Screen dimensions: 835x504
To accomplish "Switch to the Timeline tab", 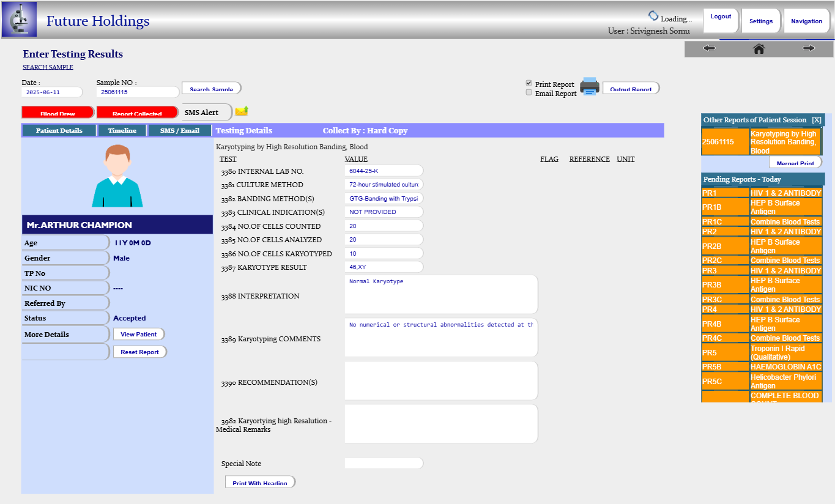I will tap(122, 130).
